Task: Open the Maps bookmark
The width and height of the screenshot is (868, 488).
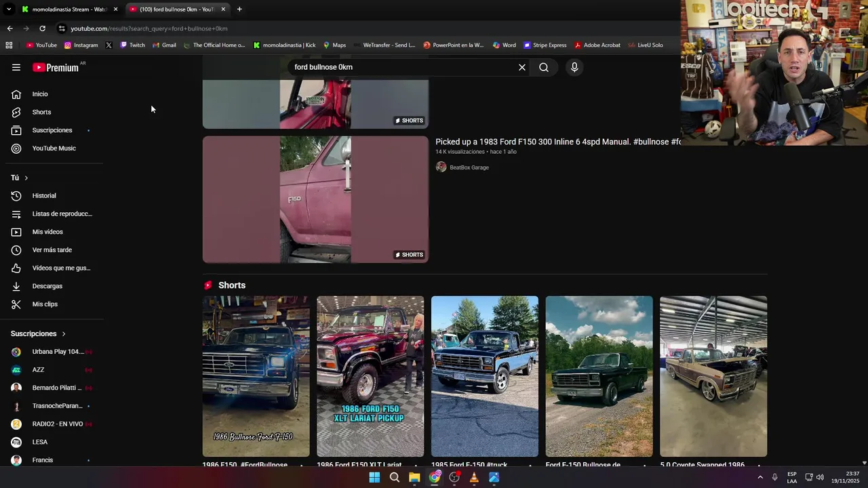Action: (334, 45)
